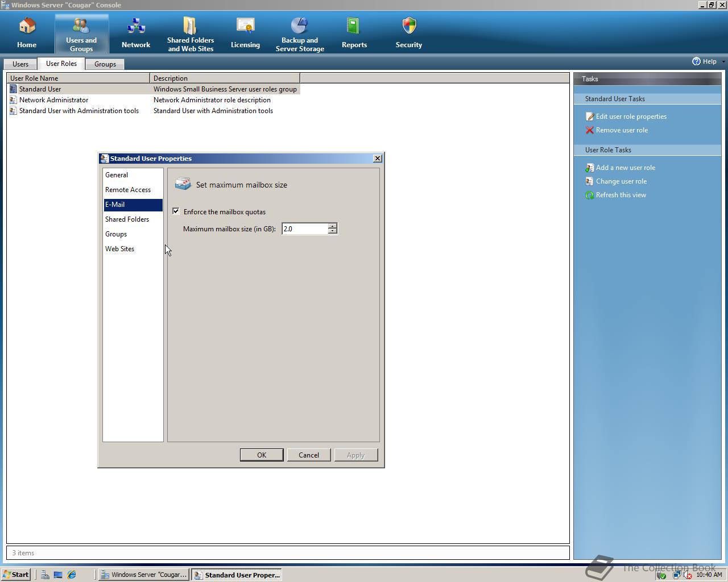Switch to the Groups tab
Viewport: 728px width, 582px height.
pos(105,64)
